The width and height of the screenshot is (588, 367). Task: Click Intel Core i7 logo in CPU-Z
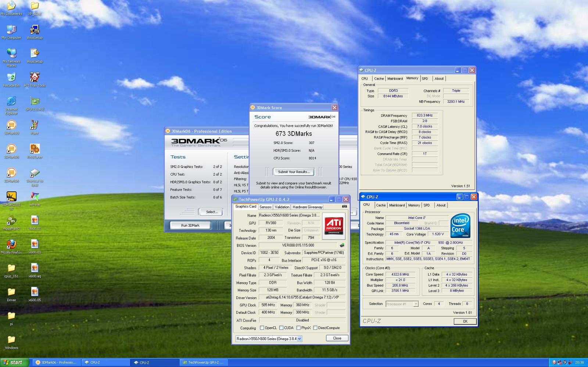(460, 225)
